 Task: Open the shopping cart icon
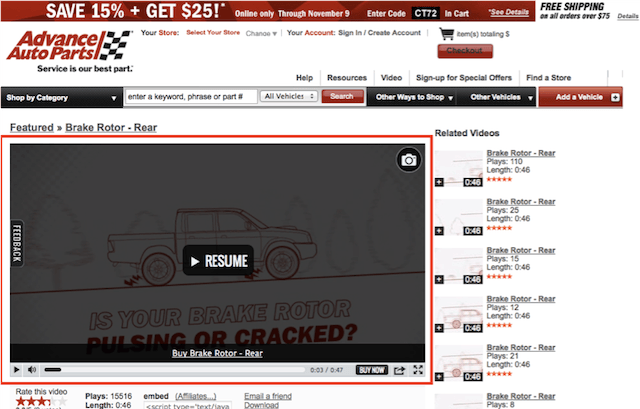446,34
